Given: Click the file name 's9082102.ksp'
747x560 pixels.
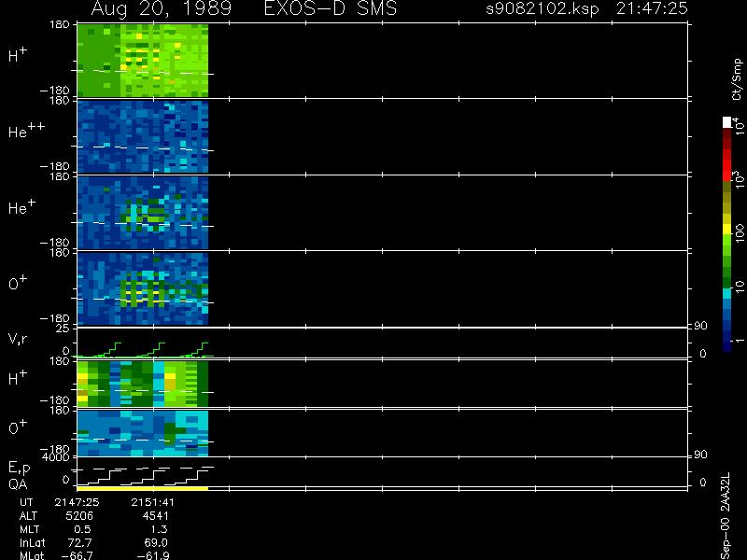Looking at the screenshot, I should (543, 8).
